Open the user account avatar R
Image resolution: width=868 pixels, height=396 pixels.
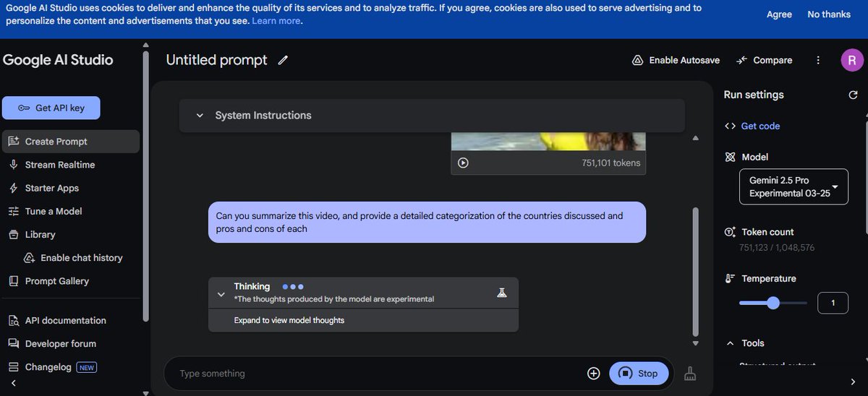click(x=851, y=60)
